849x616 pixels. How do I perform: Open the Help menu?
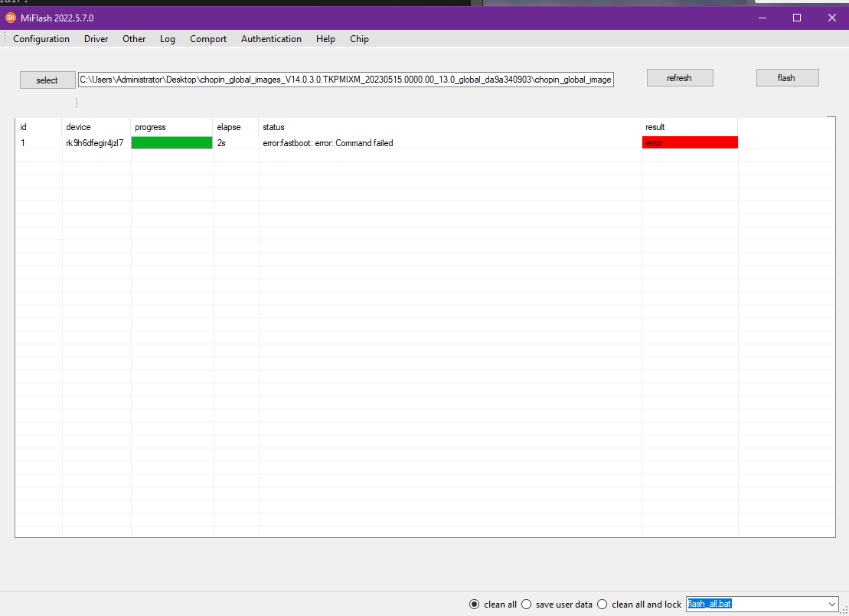tap(325, 39)
